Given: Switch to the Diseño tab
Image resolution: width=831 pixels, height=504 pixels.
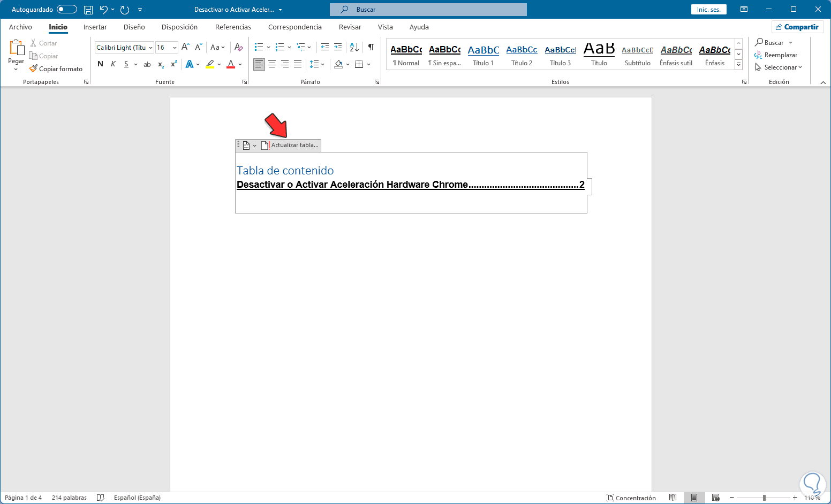Looking at the screenshot, I should click(134, 27).
